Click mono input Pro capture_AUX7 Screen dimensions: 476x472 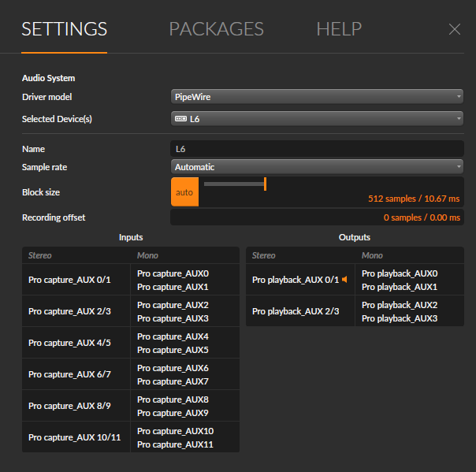173,381
